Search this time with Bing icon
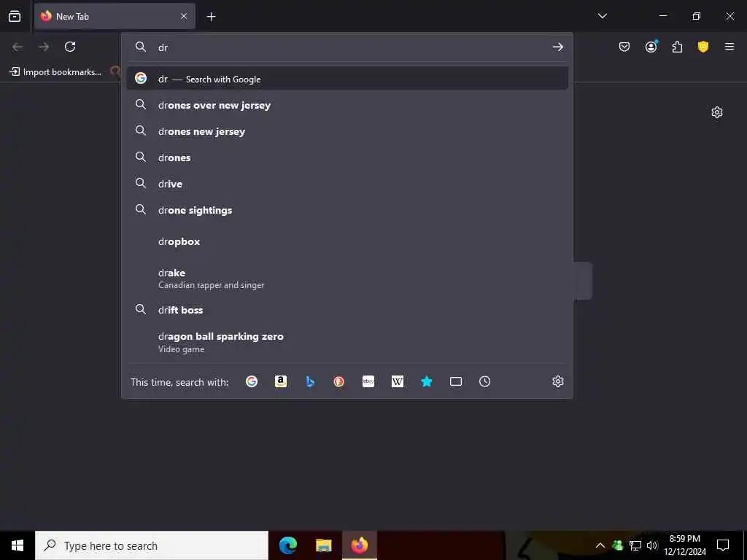747x560 pixels. [309, 381]
